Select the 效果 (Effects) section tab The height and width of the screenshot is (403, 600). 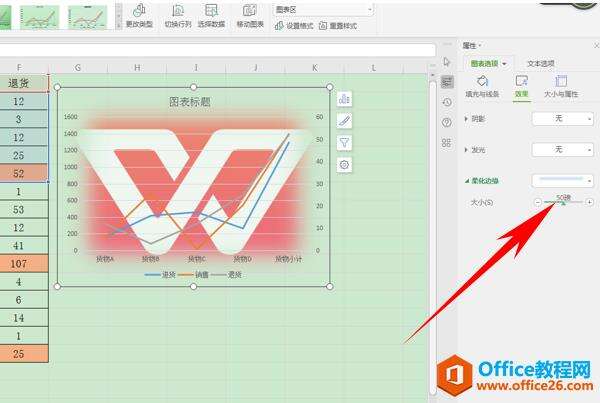tap(522, 86)
